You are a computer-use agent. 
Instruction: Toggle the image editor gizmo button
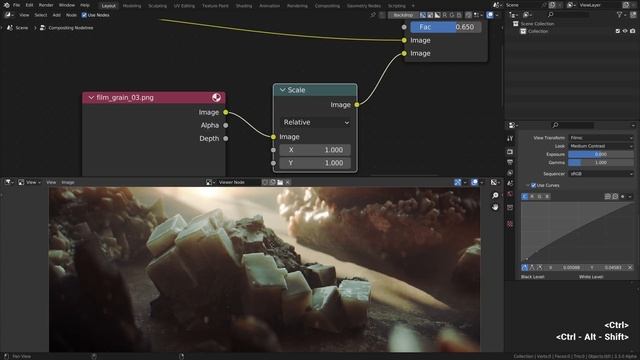pos(458,182)
